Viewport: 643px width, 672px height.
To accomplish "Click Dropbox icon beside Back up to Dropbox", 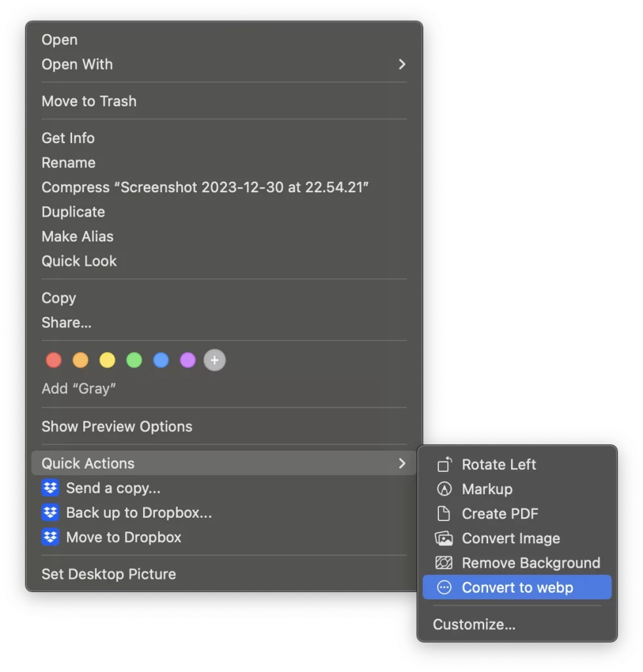I will (51, 513).
